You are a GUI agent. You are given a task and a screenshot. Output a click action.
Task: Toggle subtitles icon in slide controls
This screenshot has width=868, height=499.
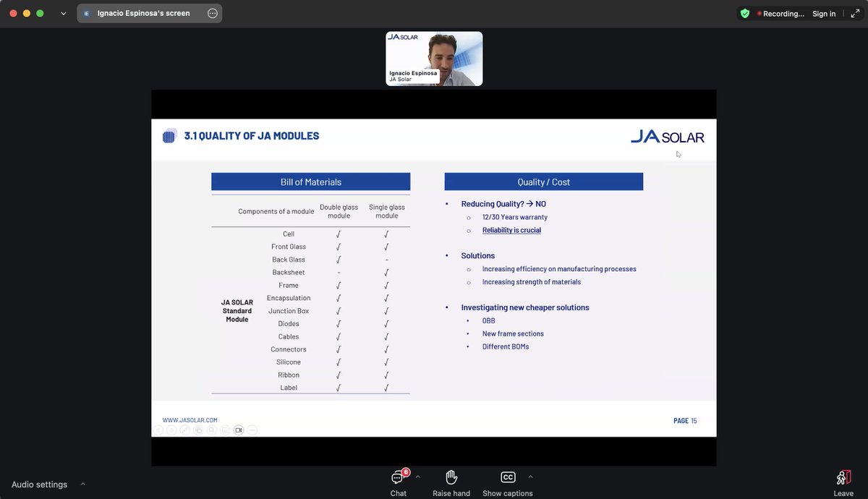(x=225, y=430)
